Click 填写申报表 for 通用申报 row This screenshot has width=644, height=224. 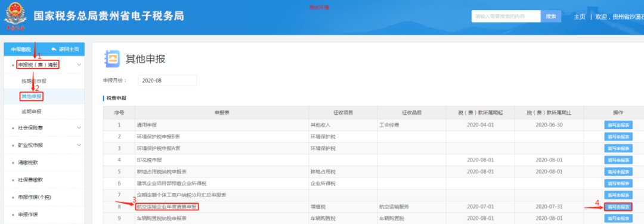[618, 125]
